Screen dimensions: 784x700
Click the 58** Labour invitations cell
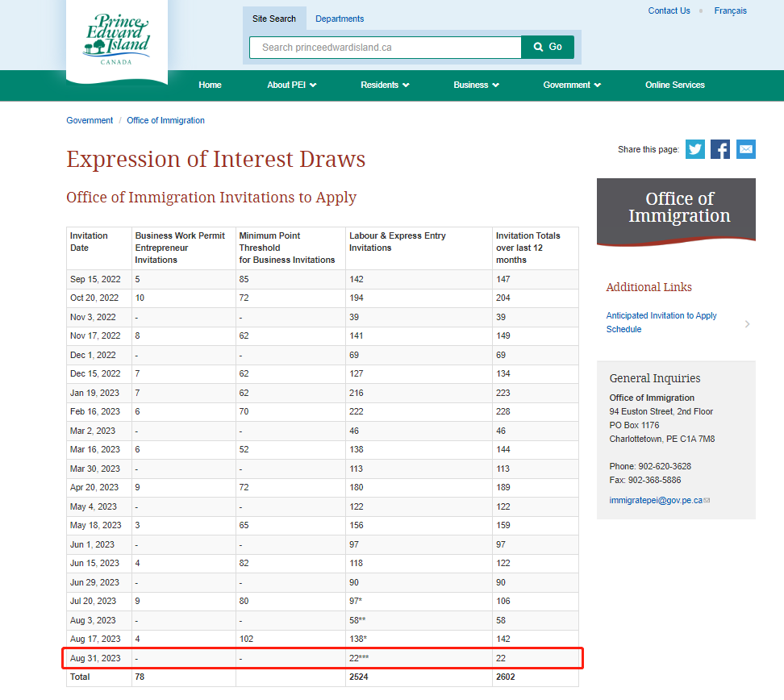pyautogui.click(x=419, y=620)
